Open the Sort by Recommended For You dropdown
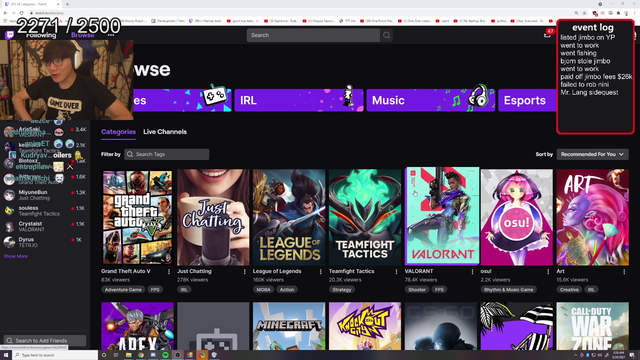Screen dimensions: 640x360 coord(592,154)
